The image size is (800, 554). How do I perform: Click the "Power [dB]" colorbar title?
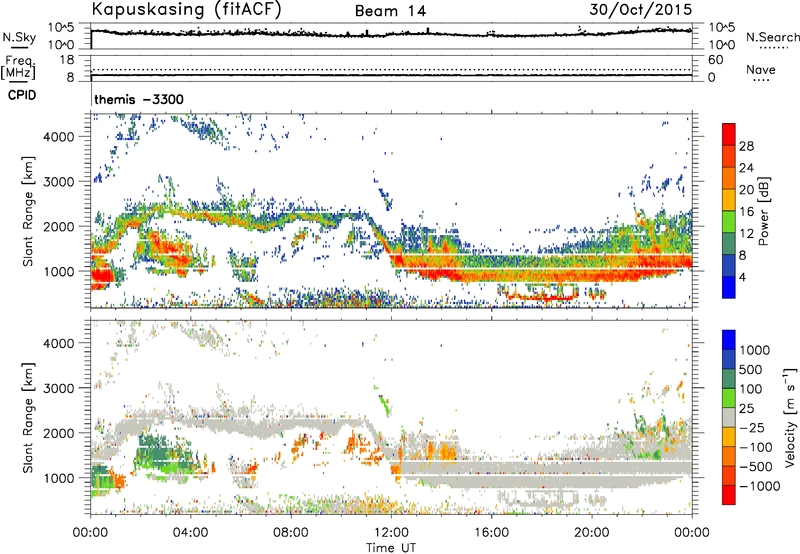tap(764, 211)
